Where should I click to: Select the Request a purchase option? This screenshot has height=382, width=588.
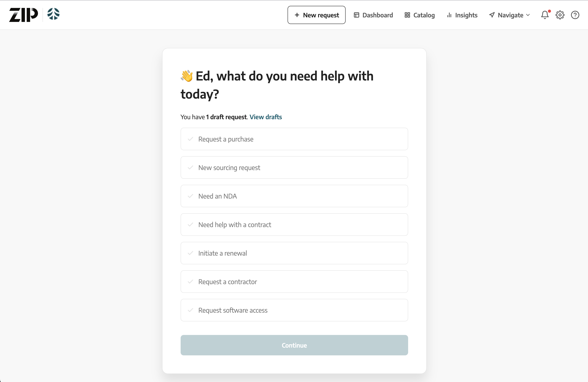tap(294, 139)
